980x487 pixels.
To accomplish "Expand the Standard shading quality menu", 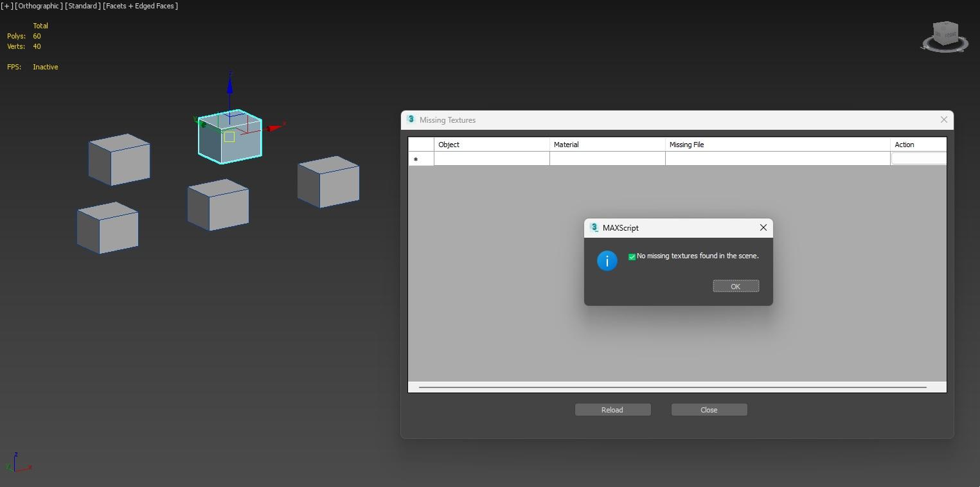I will (x=83, y=6).
